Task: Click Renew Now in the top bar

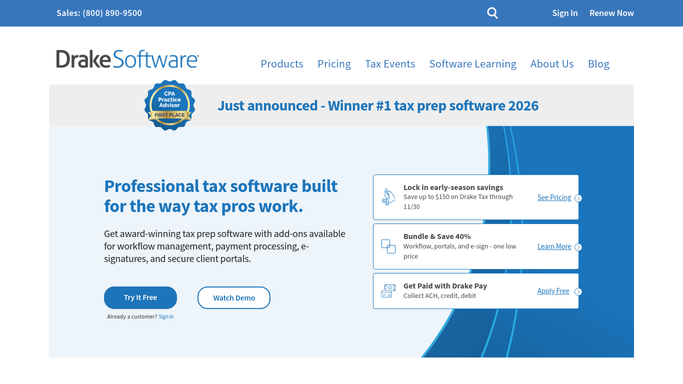Action: [612, 13]
